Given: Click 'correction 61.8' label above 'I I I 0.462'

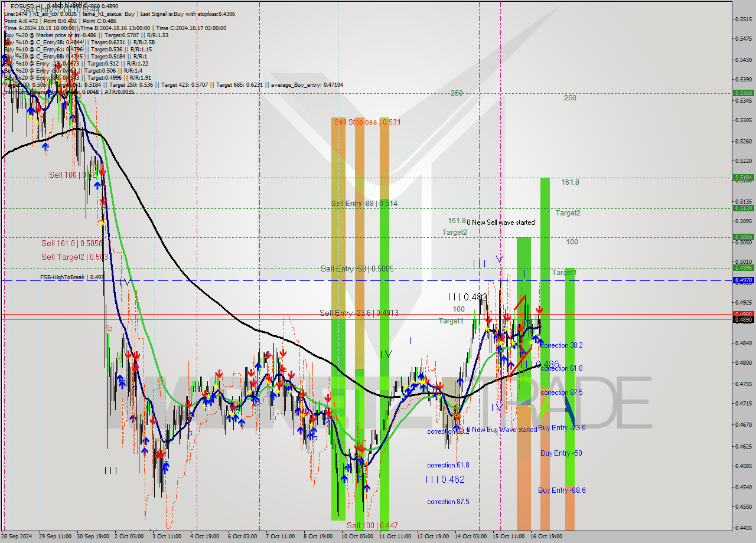Looking at the screenshot, I should pos(448,465).
